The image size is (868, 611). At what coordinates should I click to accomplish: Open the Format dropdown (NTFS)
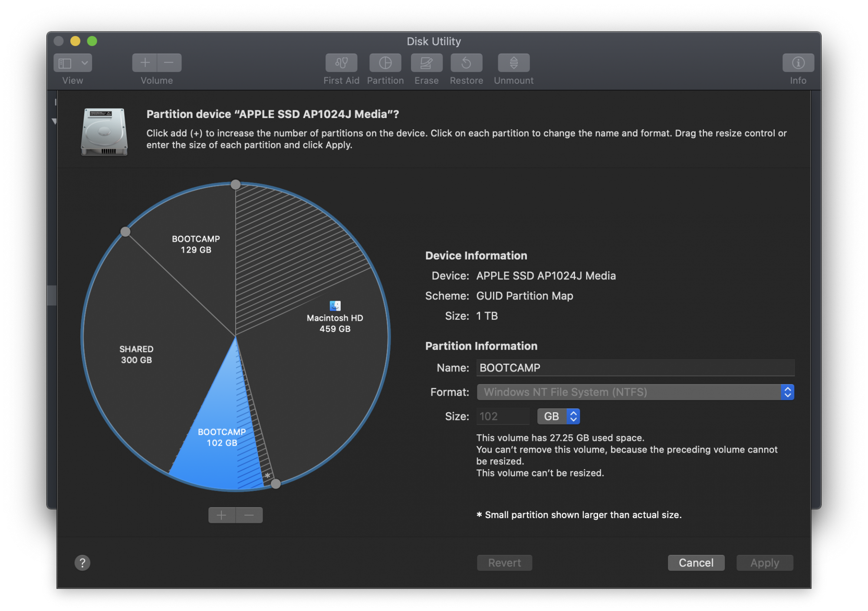(x=635, y=392)
